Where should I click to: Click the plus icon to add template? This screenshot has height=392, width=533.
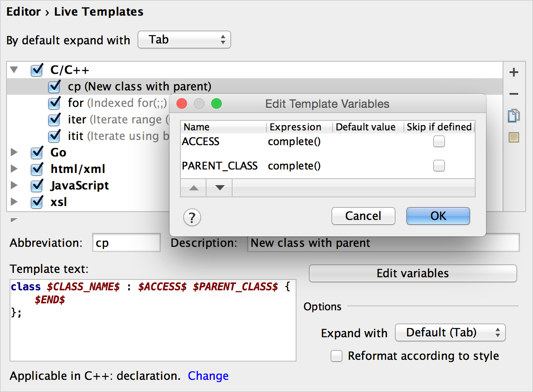(x=514, y=73)
